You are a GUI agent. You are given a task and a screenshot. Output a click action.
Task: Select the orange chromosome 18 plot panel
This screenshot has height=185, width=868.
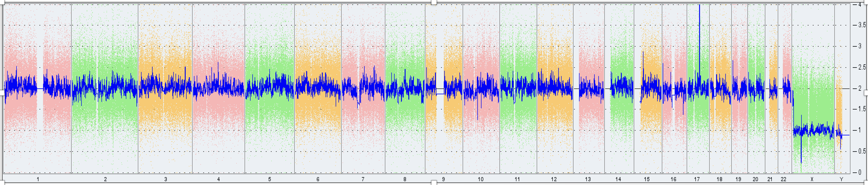pos(720,89)
